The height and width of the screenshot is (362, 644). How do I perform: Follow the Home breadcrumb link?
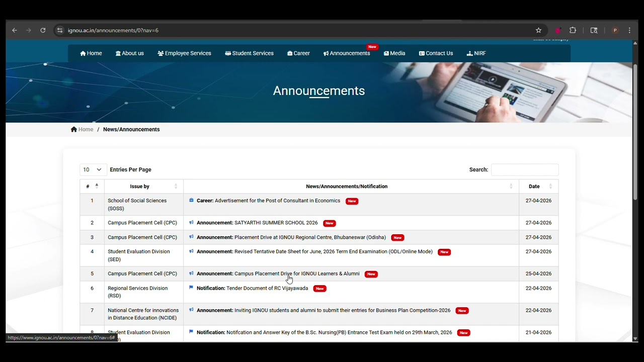point(86,129)
